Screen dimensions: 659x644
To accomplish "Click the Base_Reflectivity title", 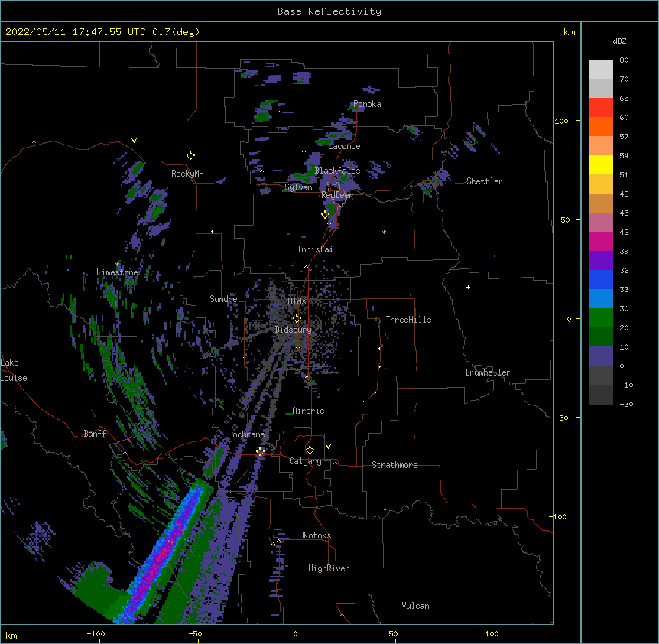I will (329, 11).
